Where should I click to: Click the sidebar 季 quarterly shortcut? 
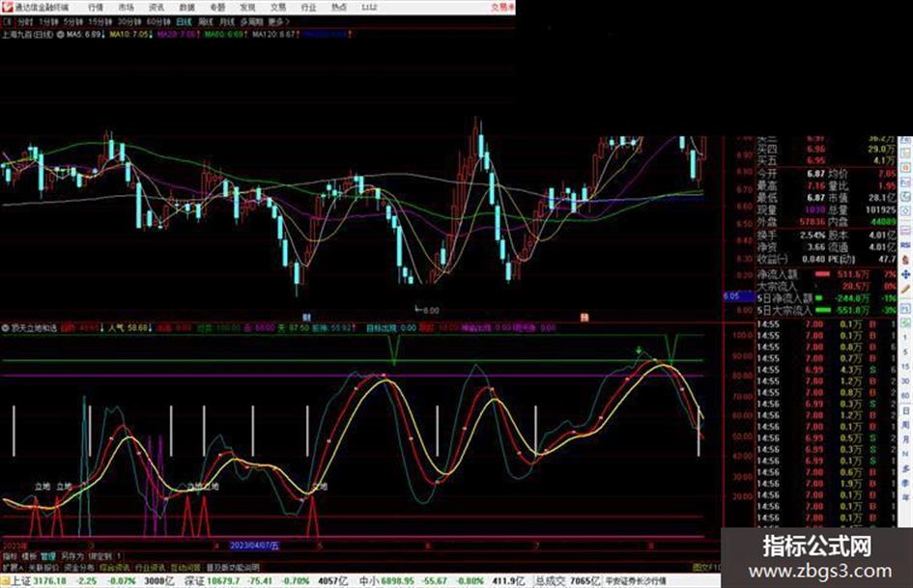tap(905, 483)
